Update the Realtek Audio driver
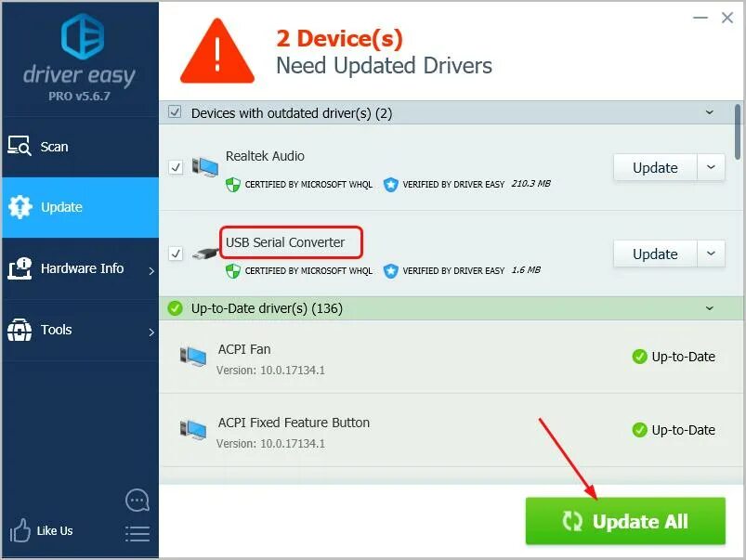Image resolution: width=746 pixels, height=560 pixels. pyautogui.click(x=655, y=167)
